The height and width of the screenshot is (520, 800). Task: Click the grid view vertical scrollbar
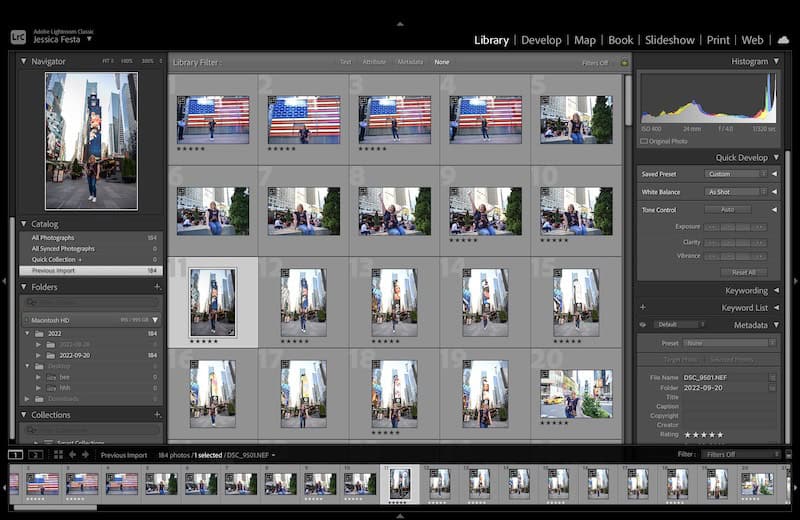[628, 100]
